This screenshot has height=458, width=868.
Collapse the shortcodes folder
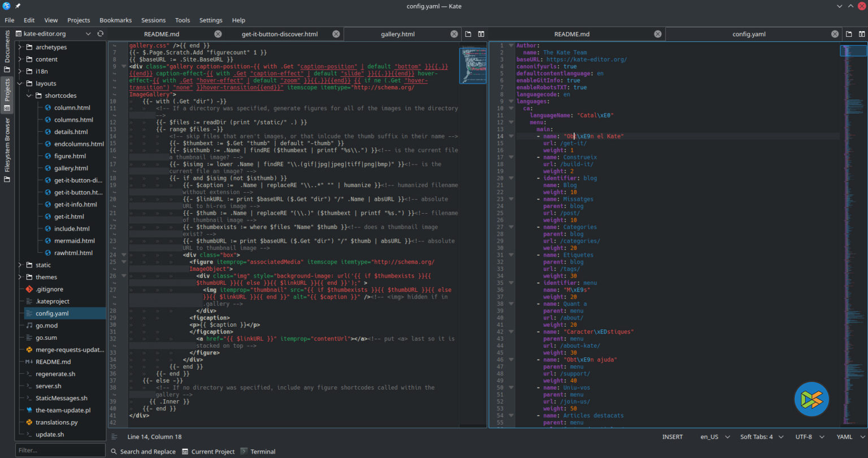point(29,96)
